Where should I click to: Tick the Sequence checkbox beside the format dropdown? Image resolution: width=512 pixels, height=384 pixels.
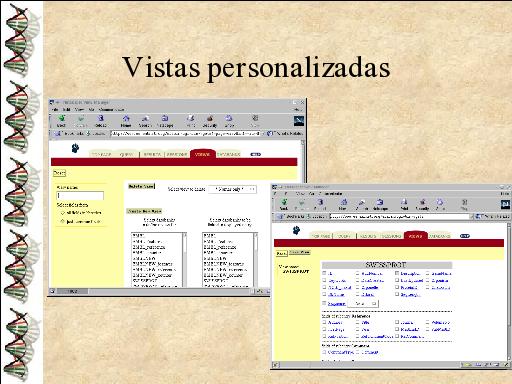click(x=324, y=303)
